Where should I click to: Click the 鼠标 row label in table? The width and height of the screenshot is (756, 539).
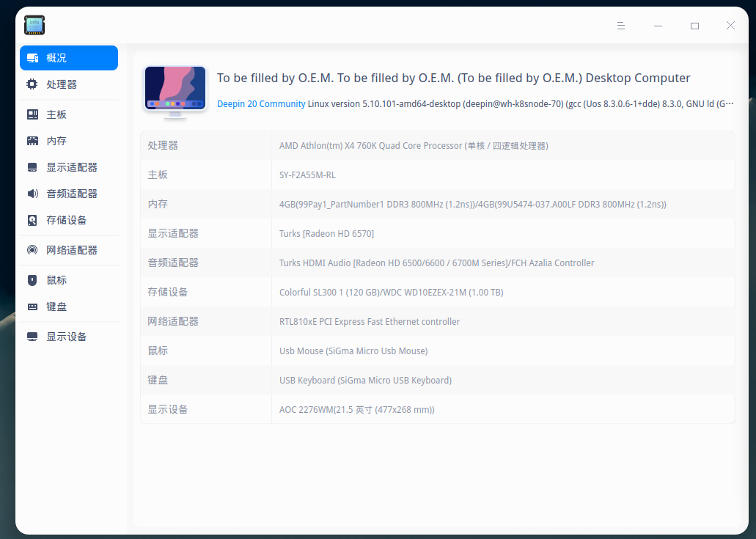pyautogui.click(x=158, y=351)
